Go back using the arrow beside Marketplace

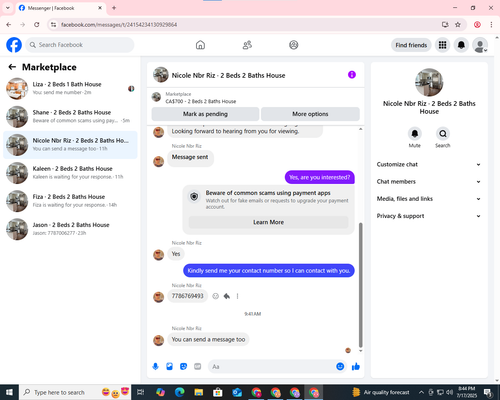point(12,67)
